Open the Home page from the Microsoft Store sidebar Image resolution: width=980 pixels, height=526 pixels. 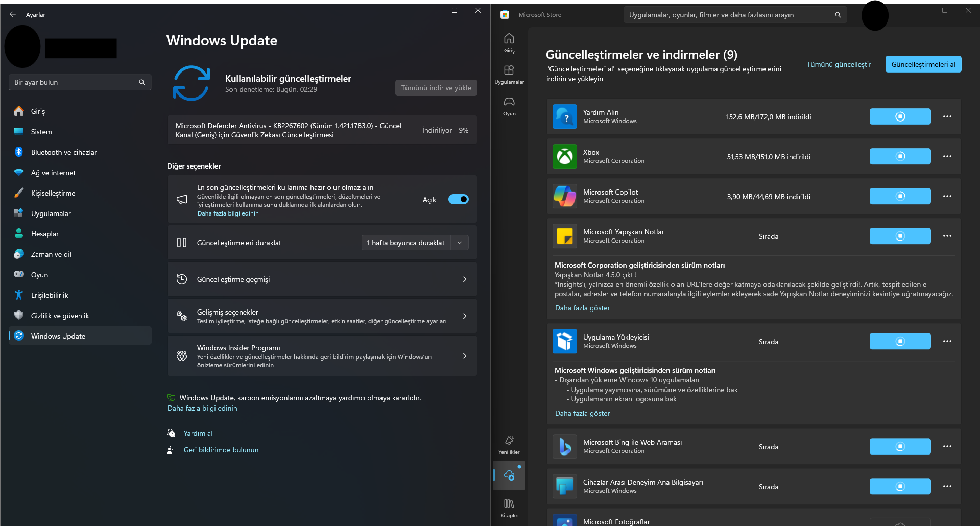pos(509,43)
